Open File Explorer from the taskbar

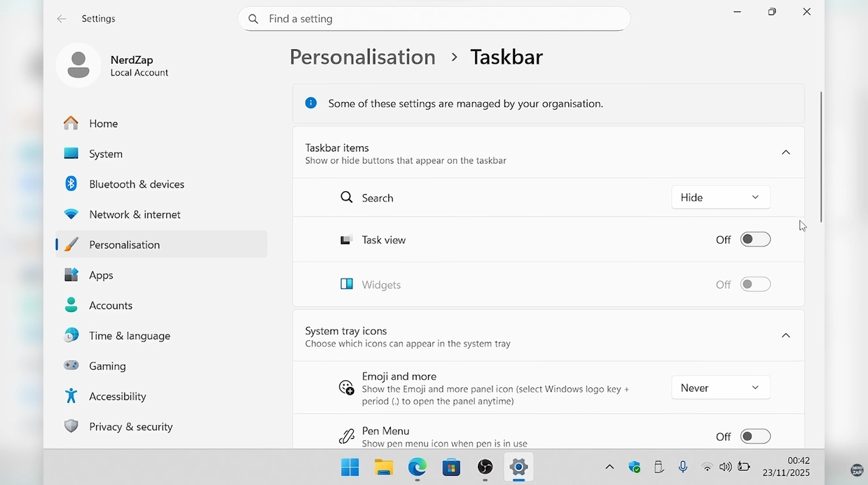383,467
